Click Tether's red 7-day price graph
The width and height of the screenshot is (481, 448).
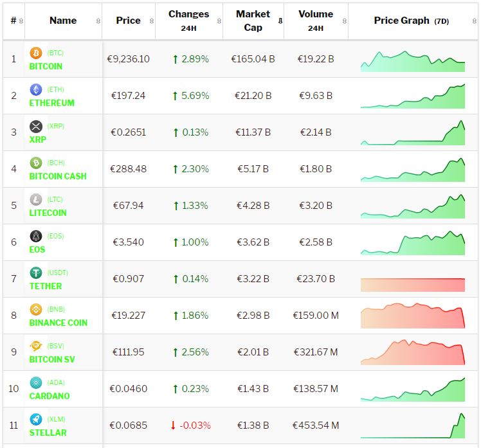[413, 285]
